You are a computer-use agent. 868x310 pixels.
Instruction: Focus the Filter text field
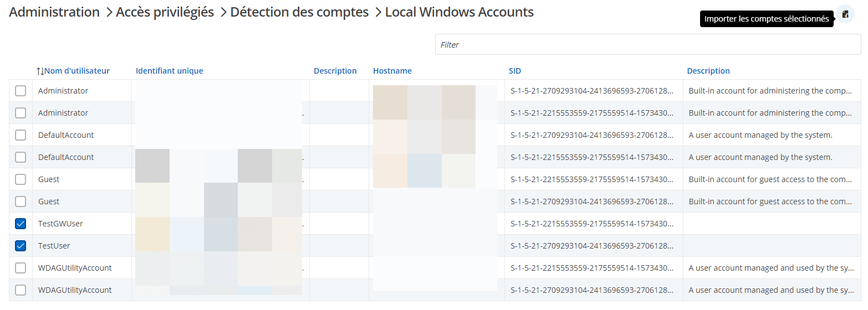pos(647,44)
